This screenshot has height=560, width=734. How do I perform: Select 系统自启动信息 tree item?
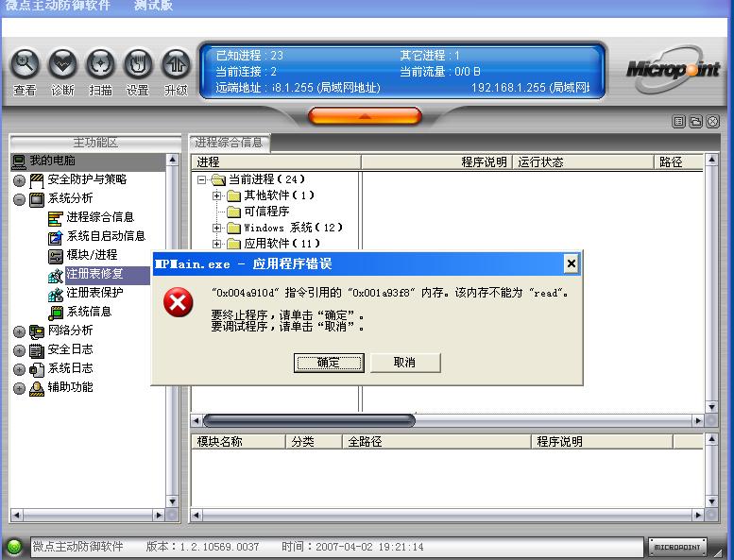tap(106, 236)
